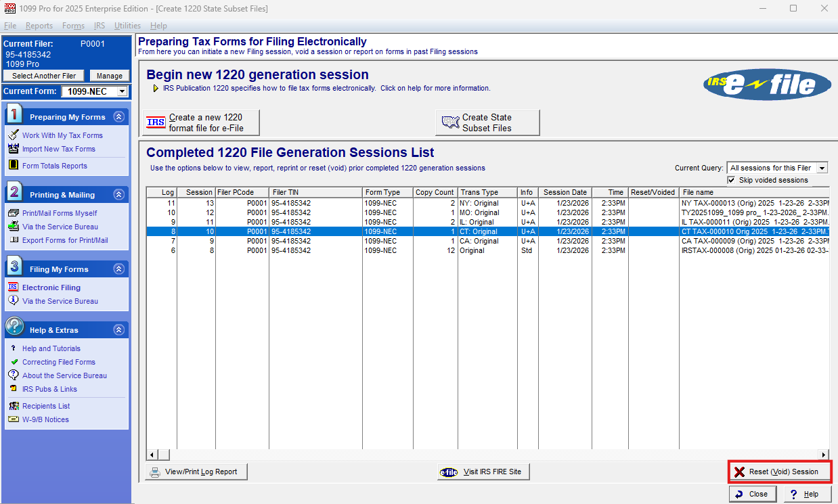The image size is (838, 504).
Task: Click the Electronic Filing IRS icon
Action: [14, 288]
